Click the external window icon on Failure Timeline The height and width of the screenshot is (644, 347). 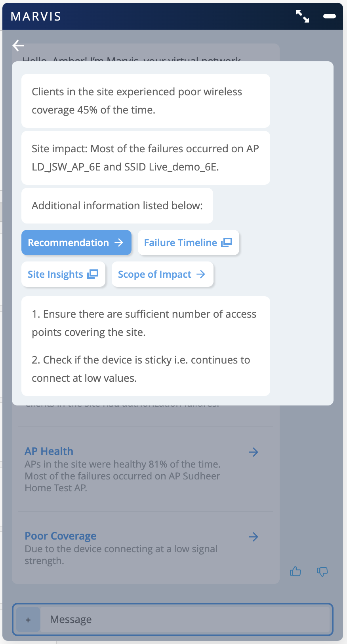click(x=227, y=242)
